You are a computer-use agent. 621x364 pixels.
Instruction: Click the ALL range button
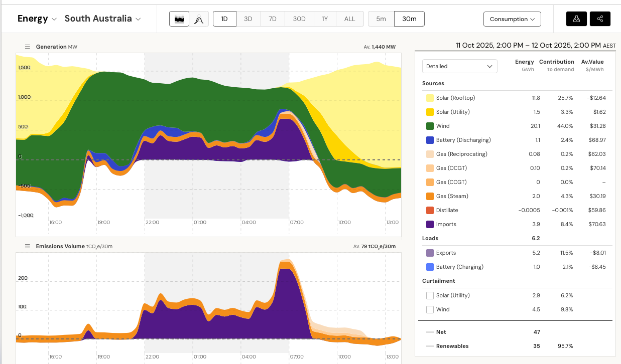tap(349, 19)
